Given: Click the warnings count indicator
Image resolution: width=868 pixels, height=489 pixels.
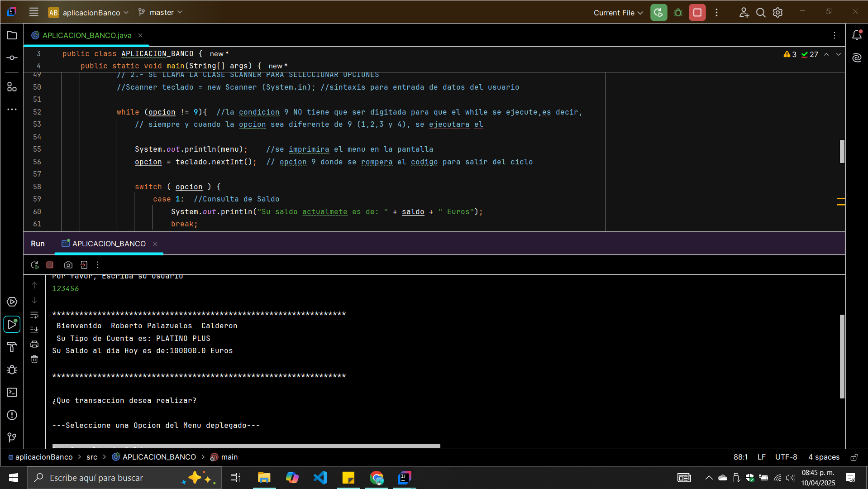Looking at the screenshot, I should [790, 54].
